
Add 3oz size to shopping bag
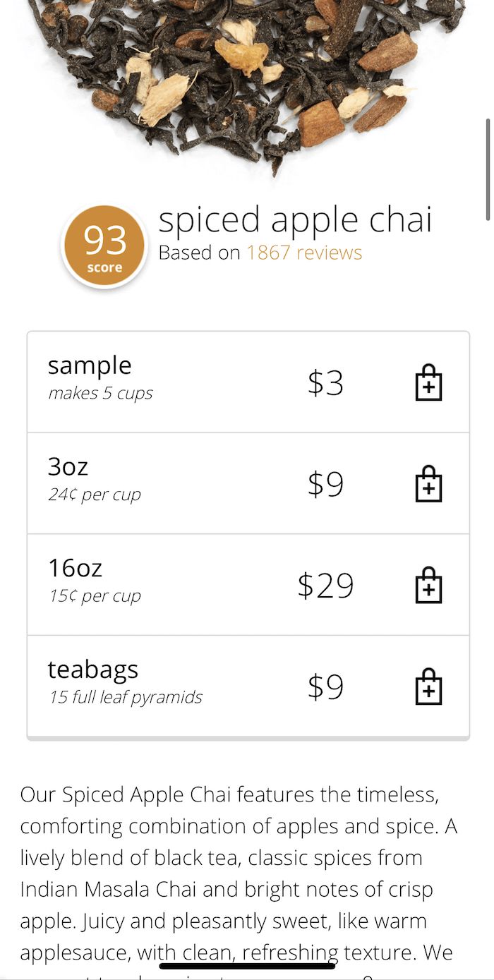pyautogui.click(x=428, y=484)
